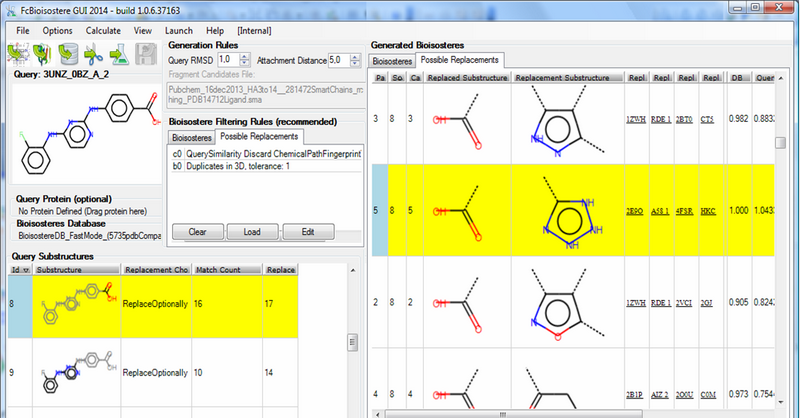Switch to Bioisosteres tab in Filtering Rules
This screenshot has height=418, width=800.
tap(190, 136)
